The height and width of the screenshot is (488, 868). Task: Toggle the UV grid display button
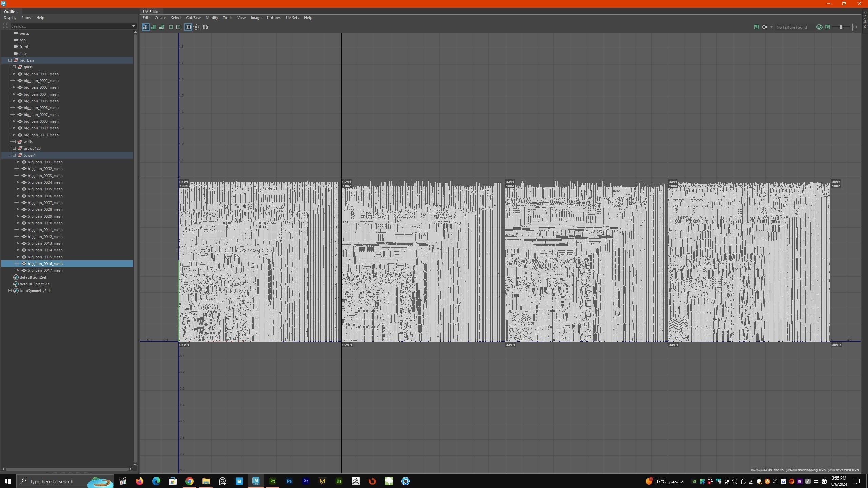tap(188, 27)
